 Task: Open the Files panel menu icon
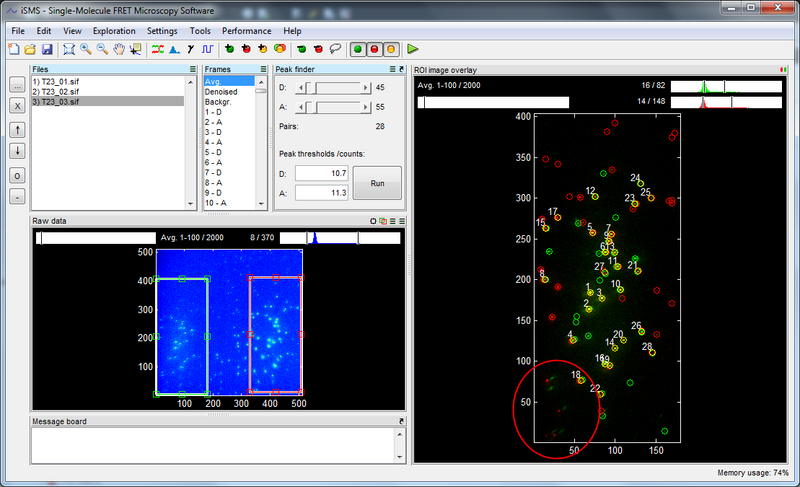coord(193,69)
